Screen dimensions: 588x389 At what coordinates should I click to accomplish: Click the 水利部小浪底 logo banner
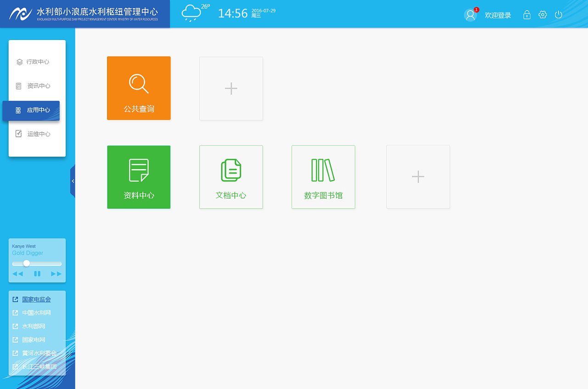coord(85,14)
